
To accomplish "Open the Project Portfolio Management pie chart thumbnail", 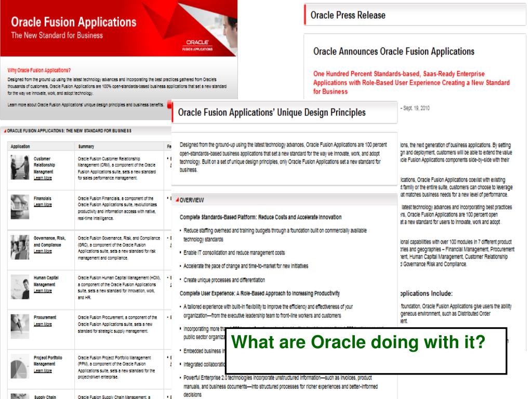I will pos(20,366).
